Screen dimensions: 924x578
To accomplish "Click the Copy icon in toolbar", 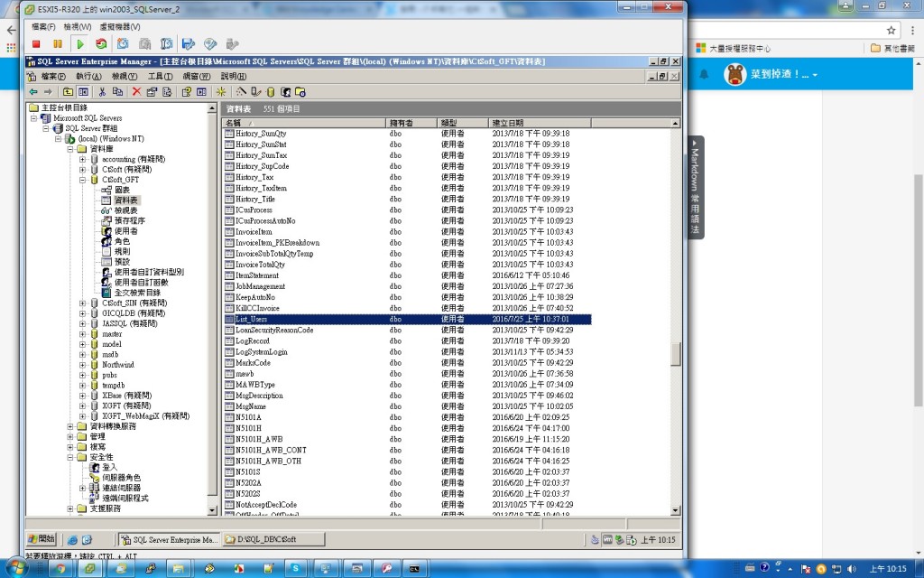I will click(117, 92).
